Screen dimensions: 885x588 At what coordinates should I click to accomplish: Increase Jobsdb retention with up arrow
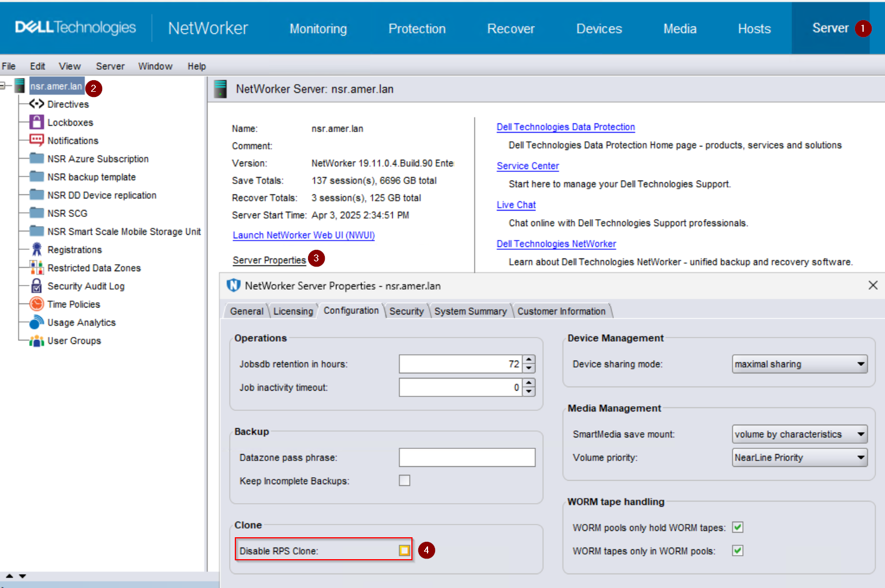528,359
